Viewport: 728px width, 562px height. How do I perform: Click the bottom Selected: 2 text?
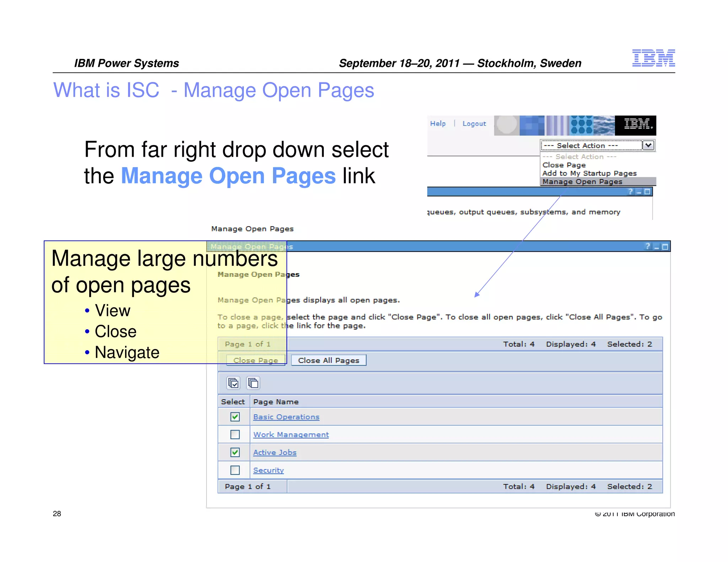[x=630, y=486]
